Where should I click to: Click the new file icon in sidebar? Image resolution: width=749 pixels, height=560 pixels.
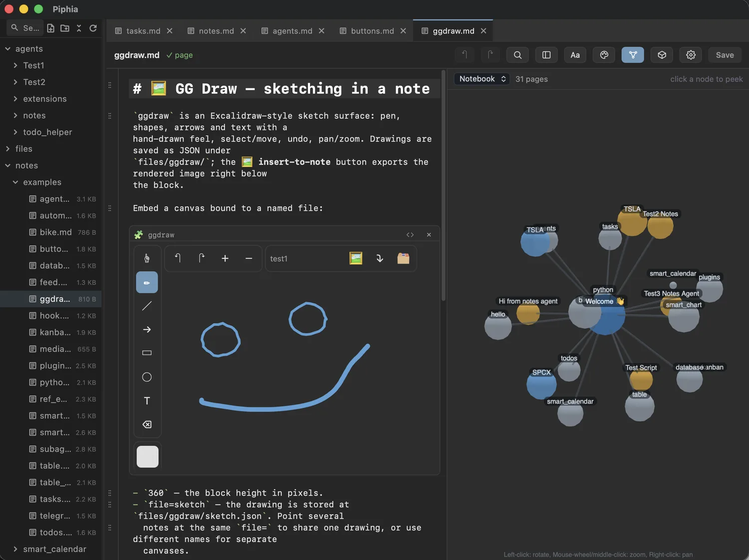pyautogui.click(x=50, y=28)
